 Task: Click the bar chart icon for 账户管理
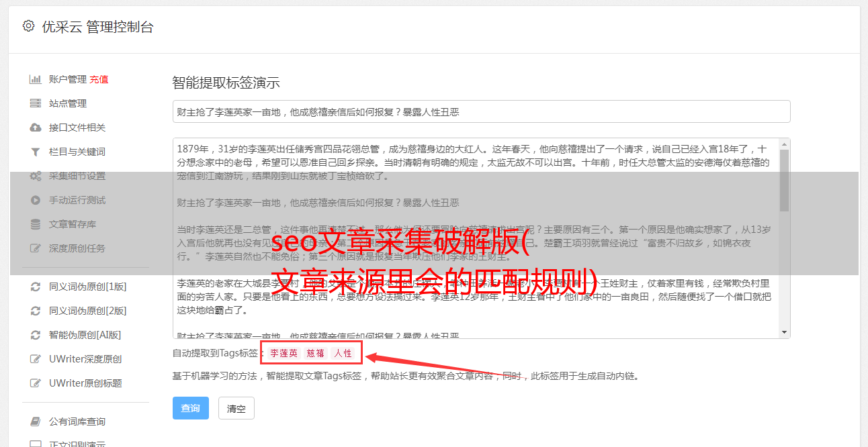click(x=36, y=79)
